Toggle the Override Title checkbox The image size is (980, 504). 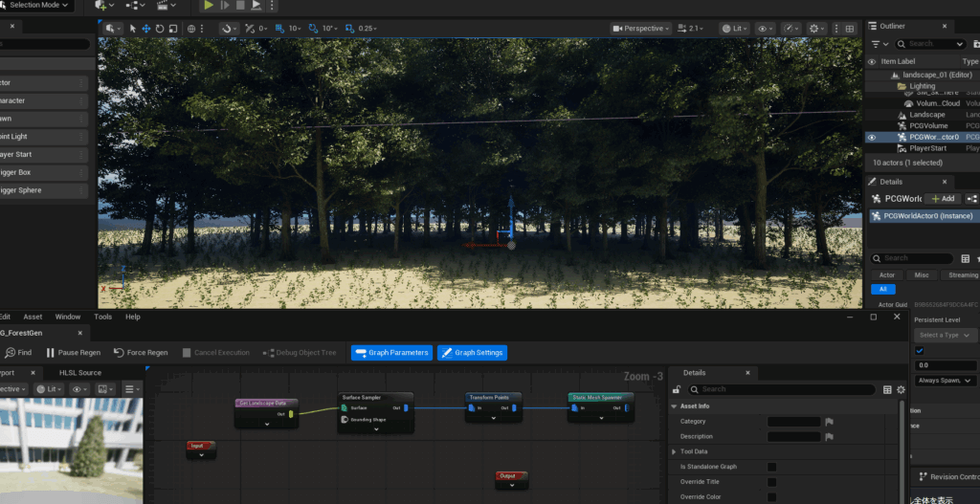(772, 482)
